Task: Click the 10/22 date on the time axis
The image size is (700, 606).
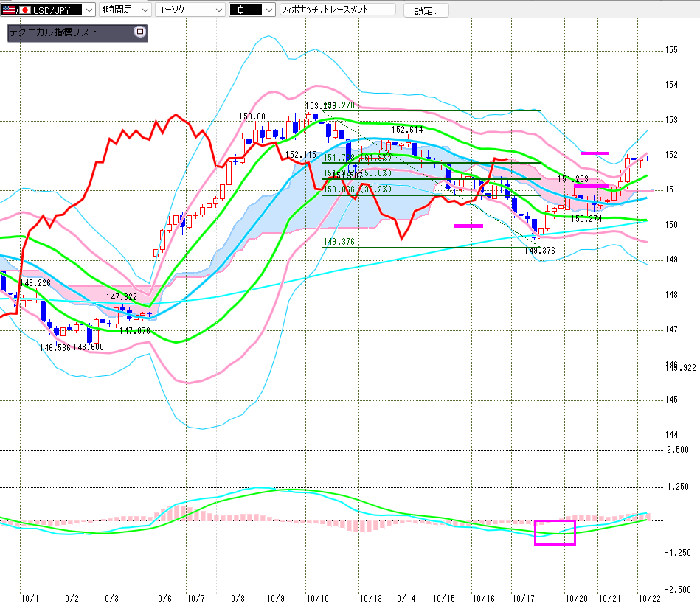Action: click(648, 598)
